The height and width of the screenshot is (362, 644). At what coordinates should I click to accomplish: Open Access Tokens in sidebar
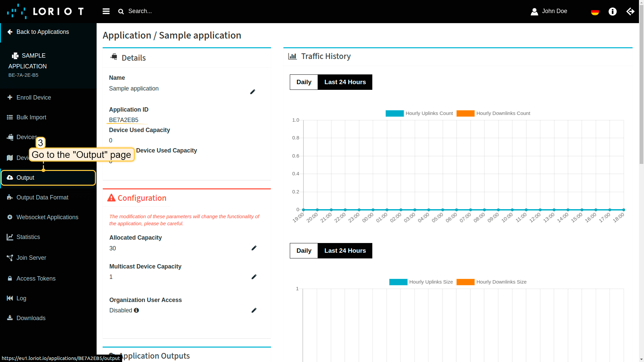(36, 279)
